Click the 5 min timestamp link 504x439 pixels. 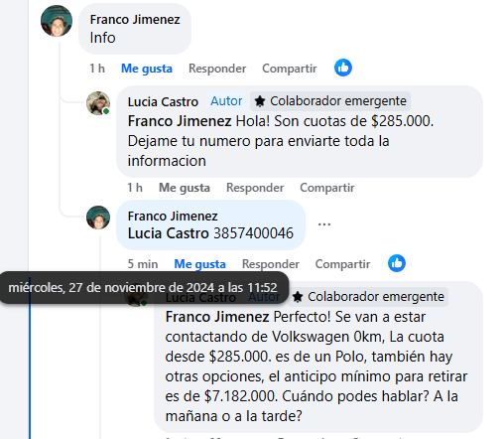(143, 264)
